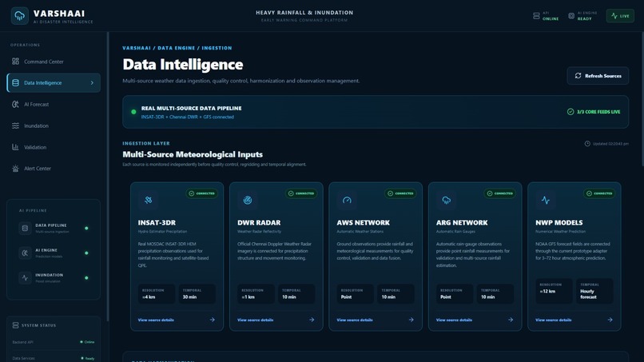Open the Validation section
Screen dimensions: 644x362
click(54, 147)
